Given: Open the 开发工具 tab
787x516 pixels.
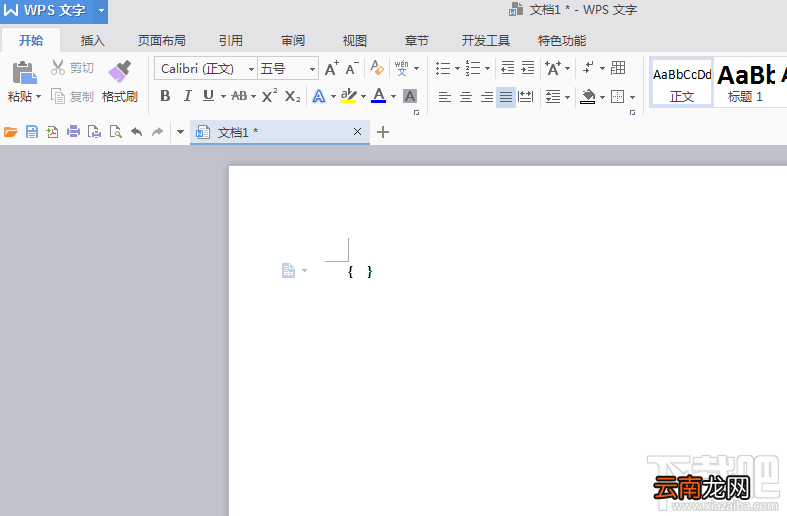Looking at the screenshot, I should click(486, 41).
